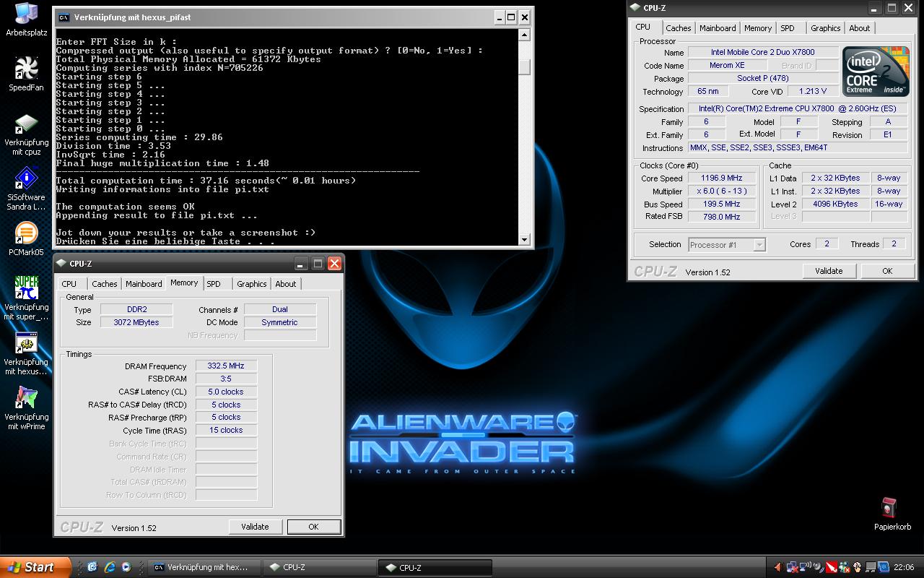
Task: Click the disconnected network tray icon
Action: [x=793, y=567]
